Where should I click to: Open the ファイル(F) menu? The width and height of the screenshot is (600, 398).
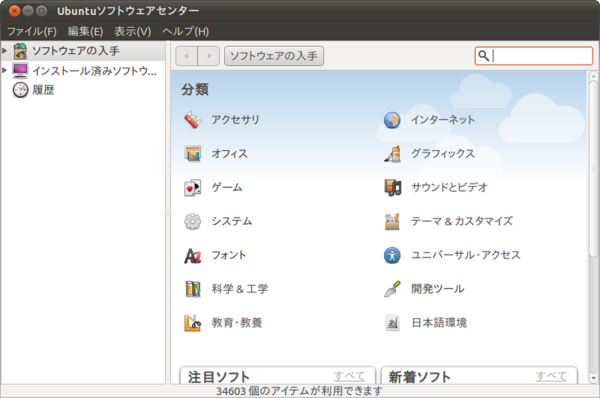click(32, 31)
